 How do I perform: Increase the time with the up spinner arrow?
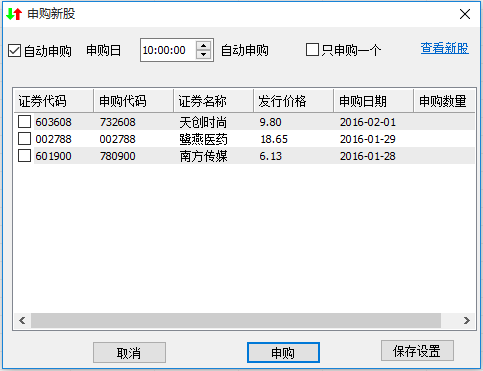tap(203, 45)
